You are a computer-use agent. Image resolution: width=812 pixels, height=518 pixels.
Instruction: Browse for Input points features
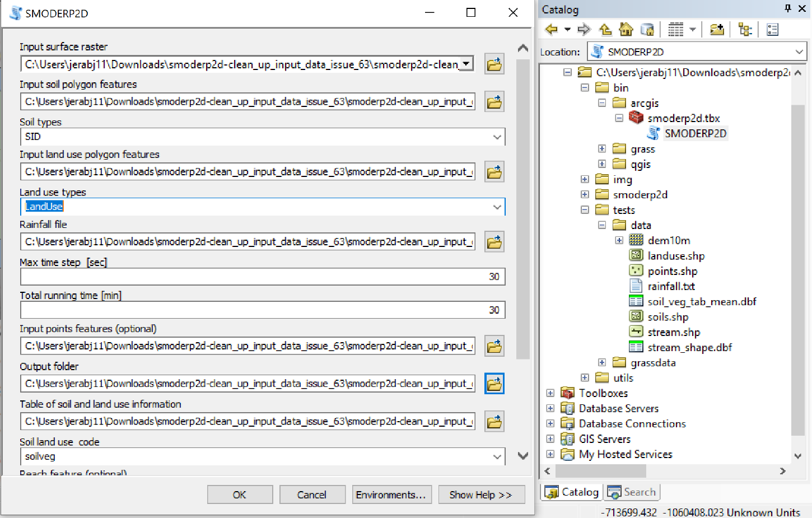494,346
